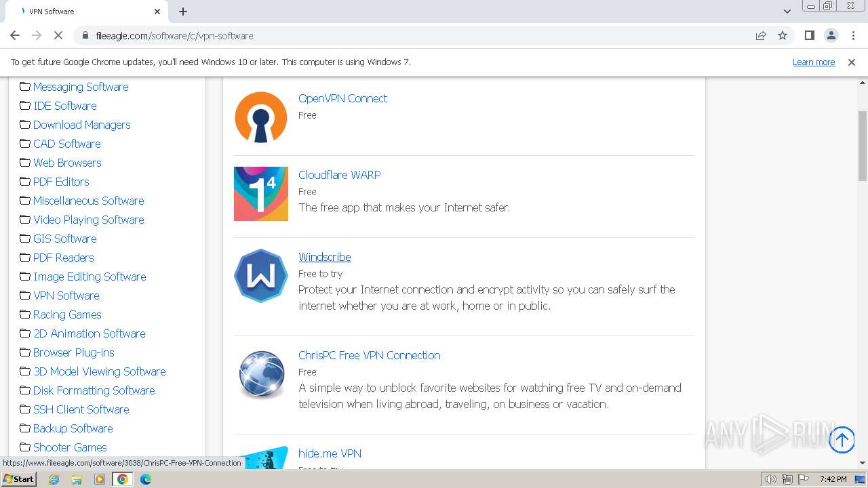This screenshot has width=868, height=488.
Task: Open the PDF Editors category
Action: pyautogui.click(x=61, y=182)
